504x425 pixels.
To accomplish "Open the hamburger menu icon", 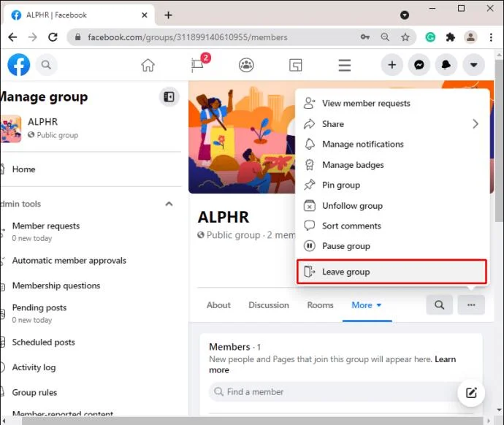I will (x=345, y=65).
